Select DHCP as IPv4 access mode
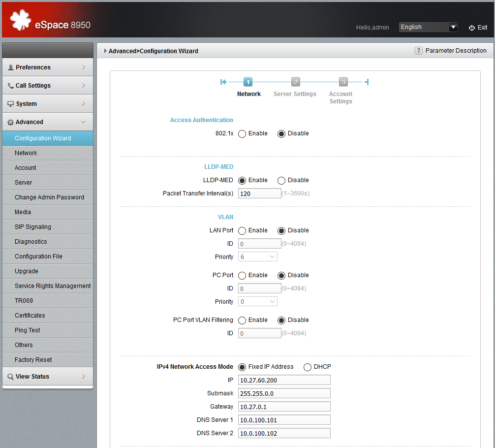This screenshot has height=448, width=495. pyautogui.click(x=308, y=367)
